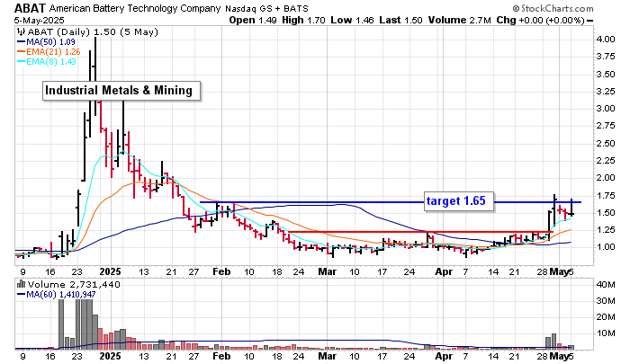Click the Industrial Metals & Mining label box
Viewport: 630px width, 364px height.
click(121, 91)
